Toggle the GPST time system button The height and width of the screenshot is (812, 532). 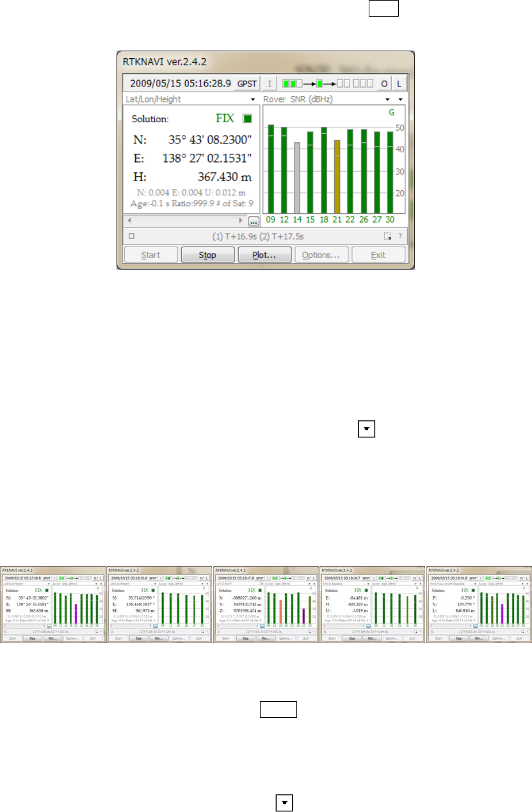click(x=248, y=83)
